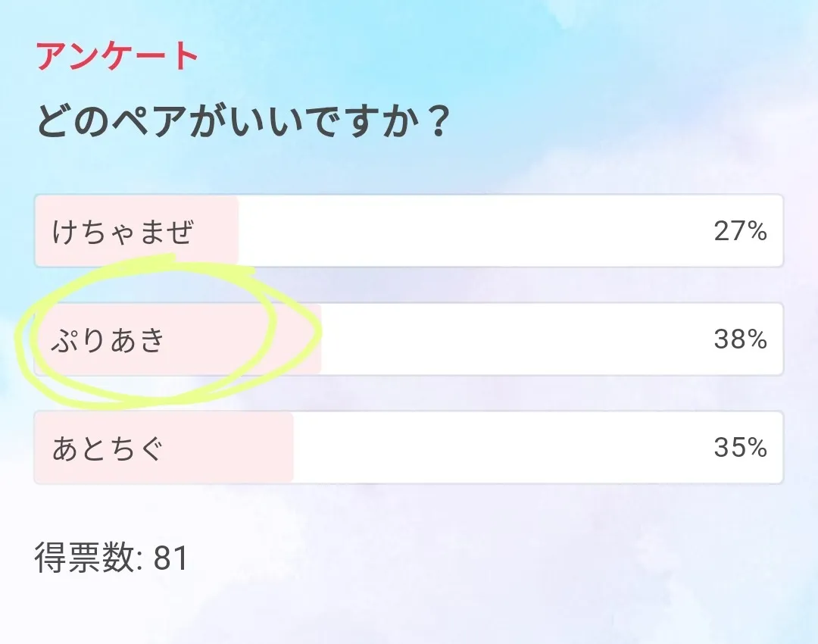
Task: Click the 35% result percentage
Action: click(x=740, y=449)
